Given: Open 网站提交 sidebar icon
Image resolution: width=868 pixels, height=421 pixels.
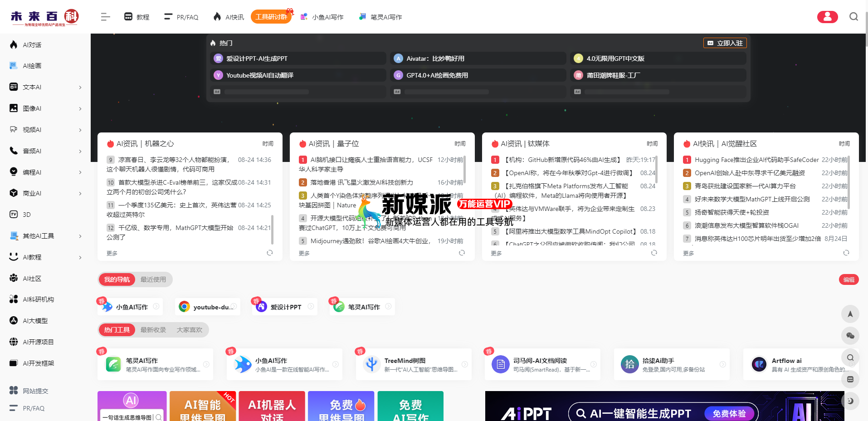Looking at the screenshot, I should point(14,391).
